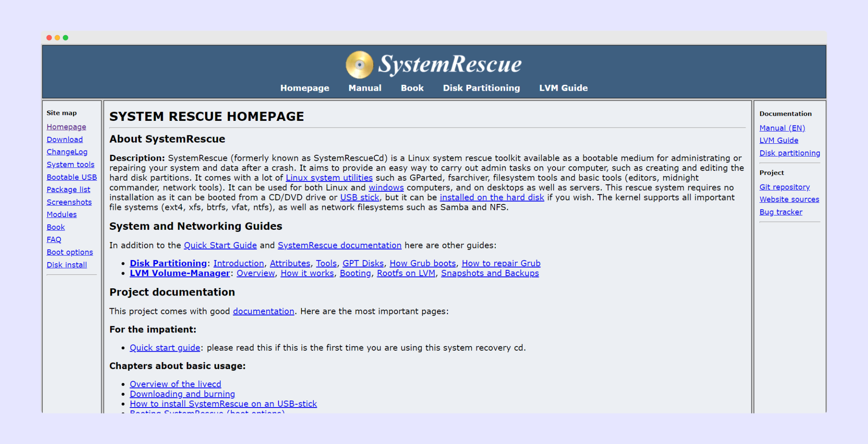The image size is (868, 444).
Task: Open Manual (EN) under Documentation
Action: pos(782,128)
